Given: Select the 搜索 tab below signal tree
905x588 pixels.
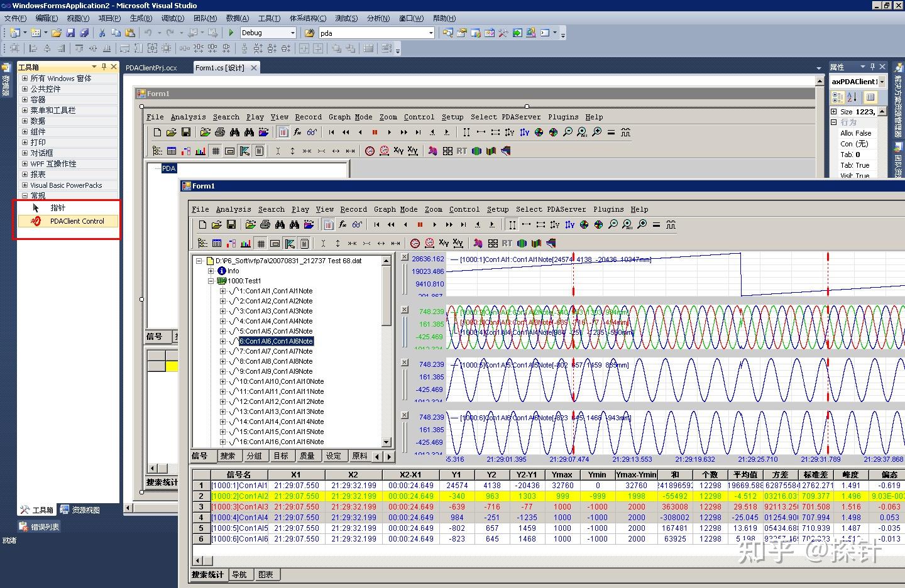Looking at the screenshot, I should click(x=228, y=456).
